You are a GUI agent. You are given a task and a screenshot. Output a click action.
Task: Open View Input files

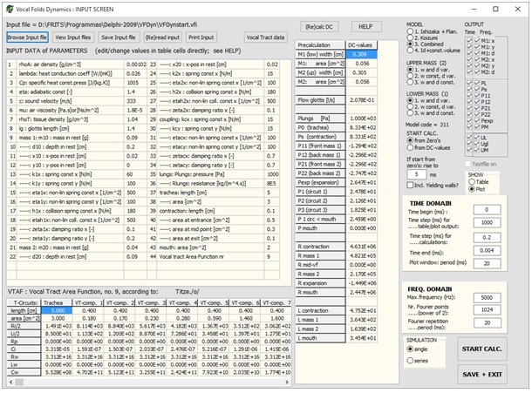coord(73,37)
